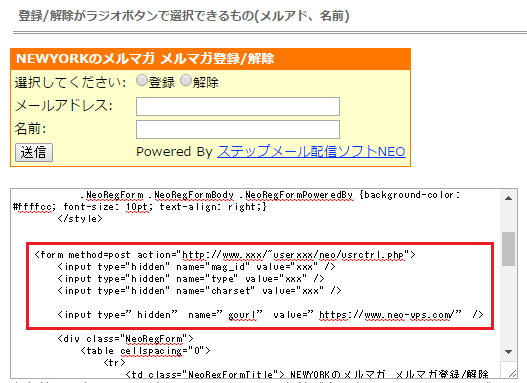Click the #ffffcc font-size CSS line
Screen dimensions: 527x383
(x=139, y=207)
